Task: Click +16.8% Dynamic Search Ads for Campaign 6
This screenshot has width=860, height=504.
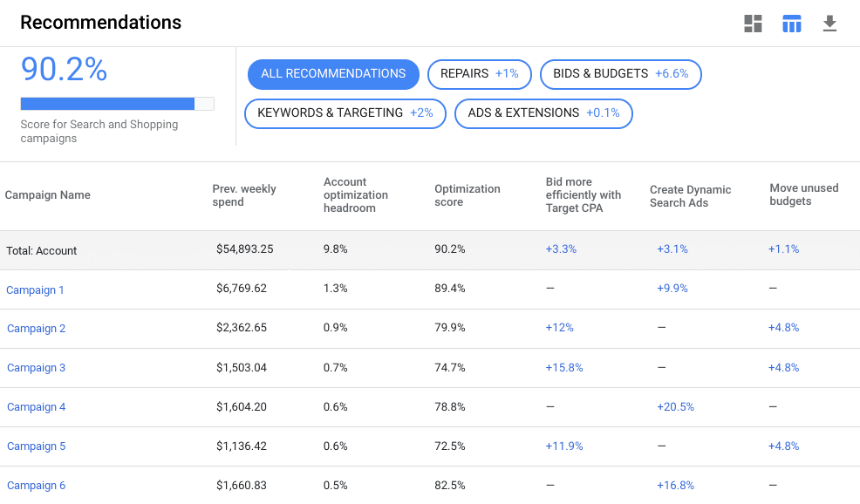Action: tap(675, 485)
